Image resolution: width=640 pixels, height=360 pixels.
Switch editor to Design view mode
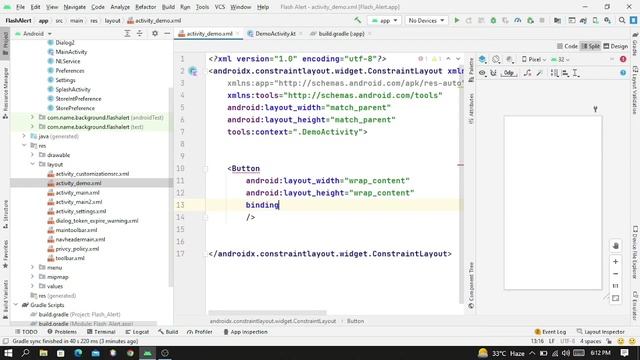point(616,46)
